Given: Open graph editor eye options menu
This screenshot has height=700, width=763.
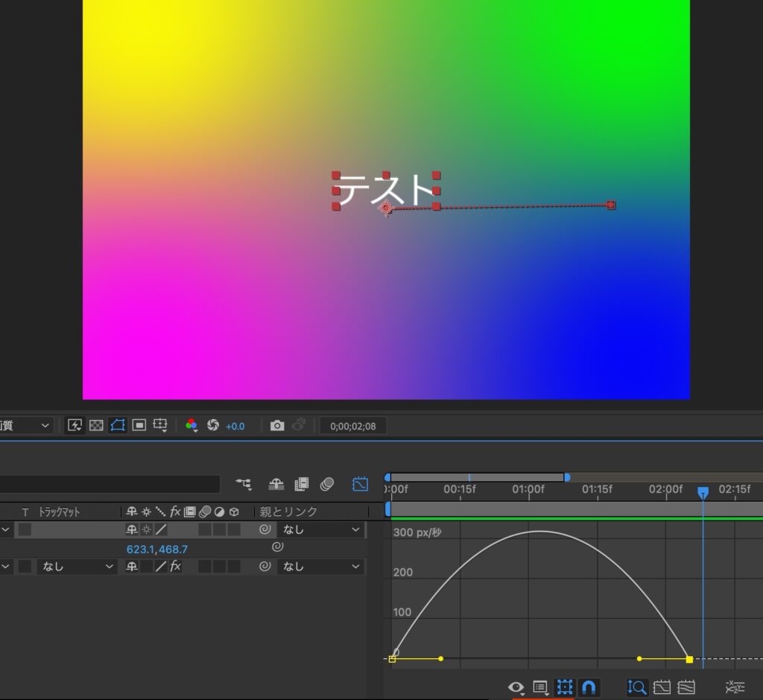Looking at the screenshot, I should point(516,687).
